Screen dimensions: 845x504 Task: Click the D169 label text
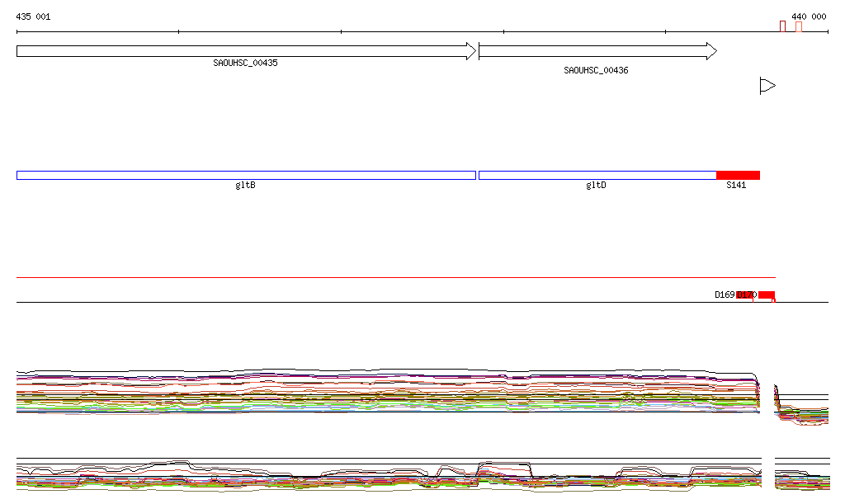725,294
